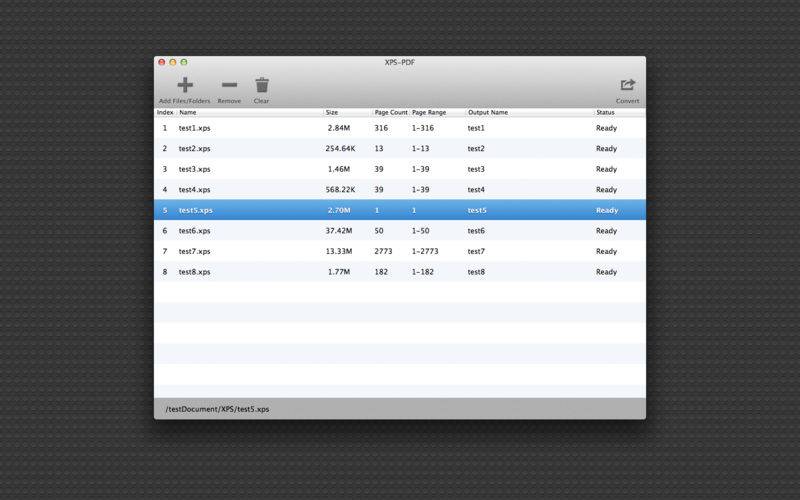Close the XPS-PDF window with red button
Viewport: 800px width, 500px height.
click(x=162, y=62)
